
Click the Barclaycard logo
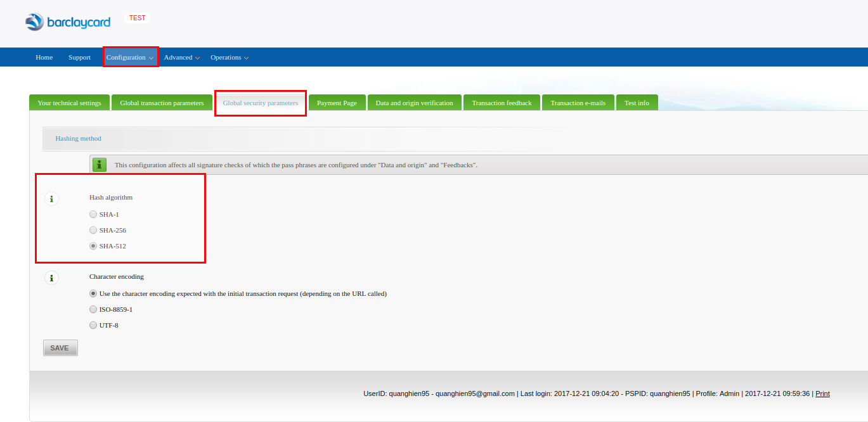(68, 22)
